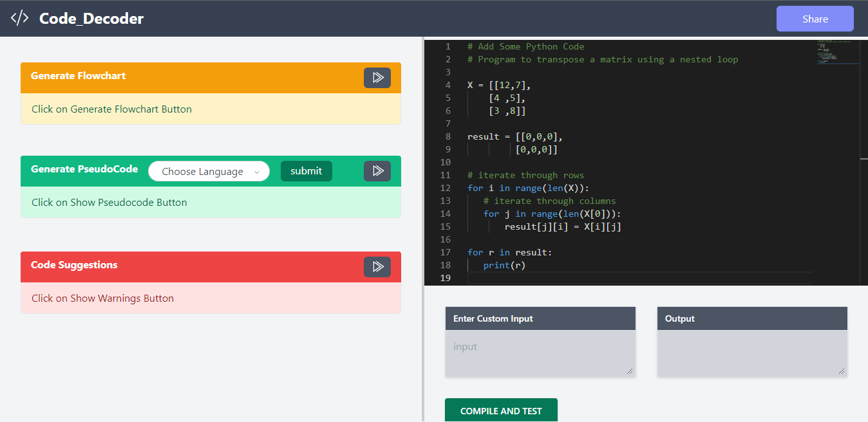This screenshot has height=422, width=868.
Task: Open the Choose Language dropdown
Action: 209,171
